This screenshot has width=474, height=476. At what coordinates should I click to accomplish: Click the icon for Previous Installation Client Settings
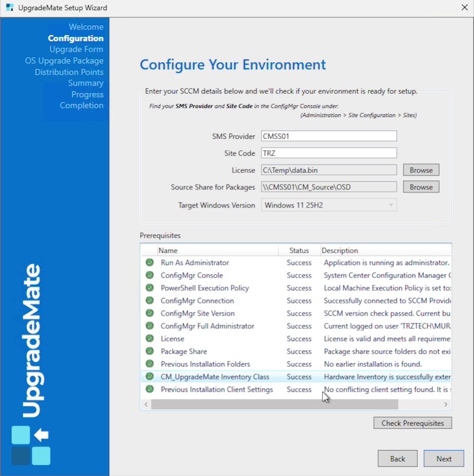coord(150,389)
